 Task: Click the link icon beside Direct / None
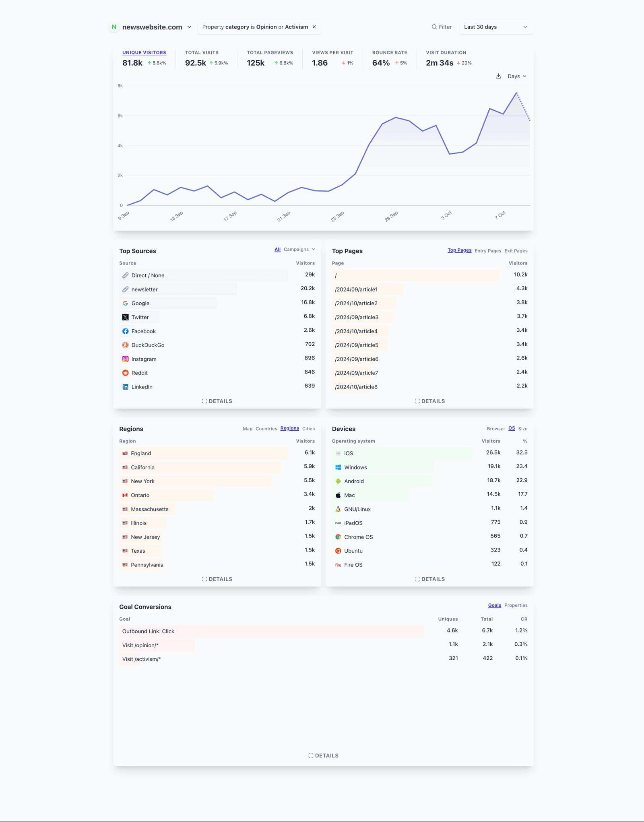pyautogui.click(x=126, y=275)
